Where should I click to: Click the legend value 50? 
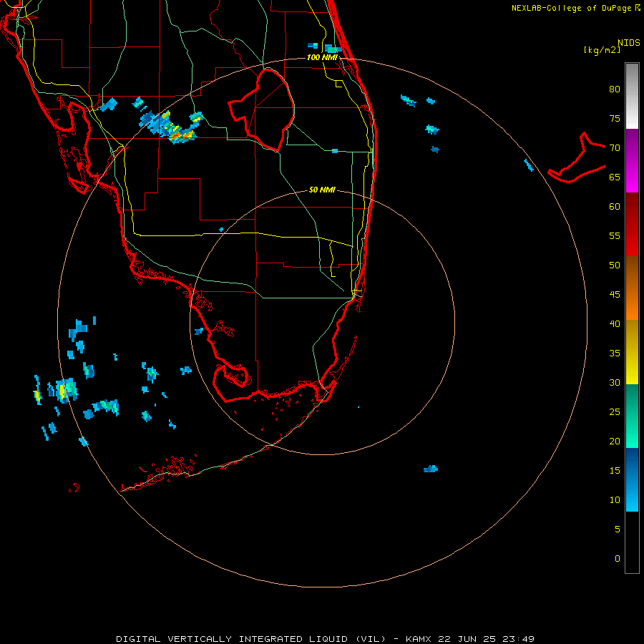click(615, 265)
